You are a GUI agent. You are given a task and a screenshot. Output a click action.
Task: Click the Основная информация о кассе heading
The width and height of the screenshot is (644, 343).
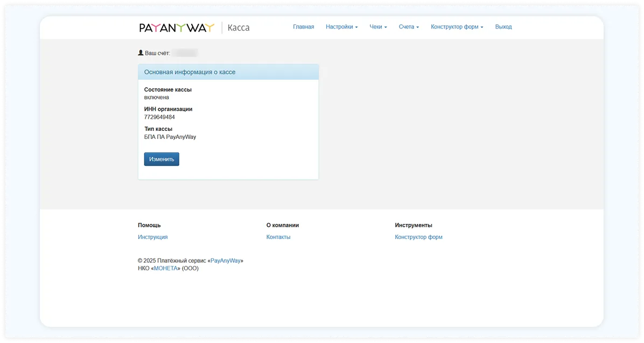click(190, 72)
